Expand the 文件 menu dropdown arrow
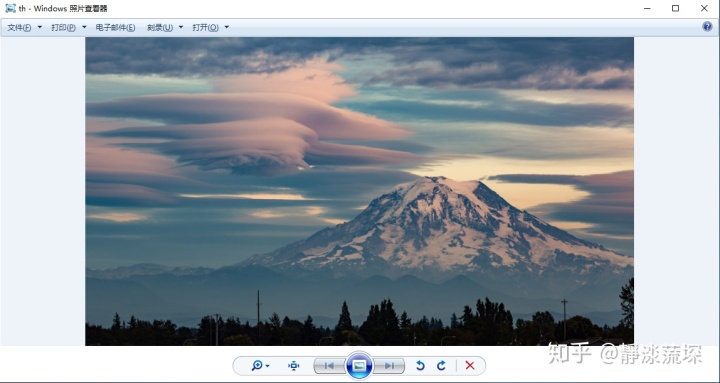Viewport: 720px width, 383px height. coord(39,28)
